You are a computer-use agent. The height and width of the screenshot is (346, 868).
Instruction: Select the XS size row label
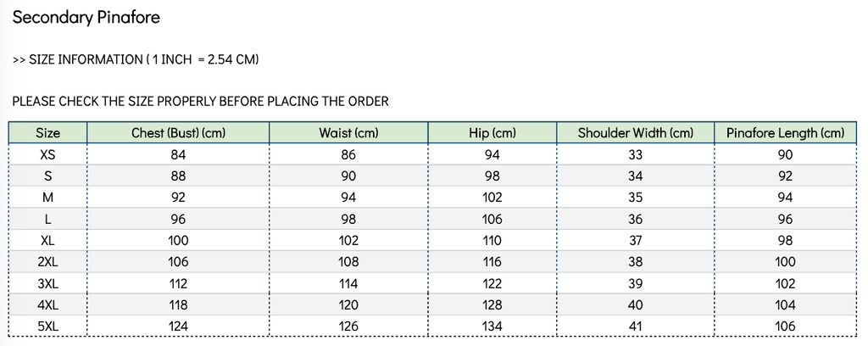coord(48,154)
